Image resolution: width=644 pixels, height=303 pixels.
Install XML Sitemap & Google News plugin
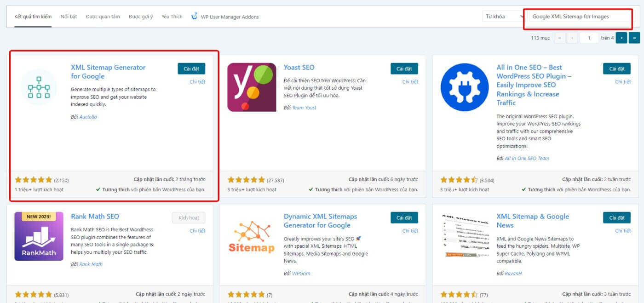(617, 217)
